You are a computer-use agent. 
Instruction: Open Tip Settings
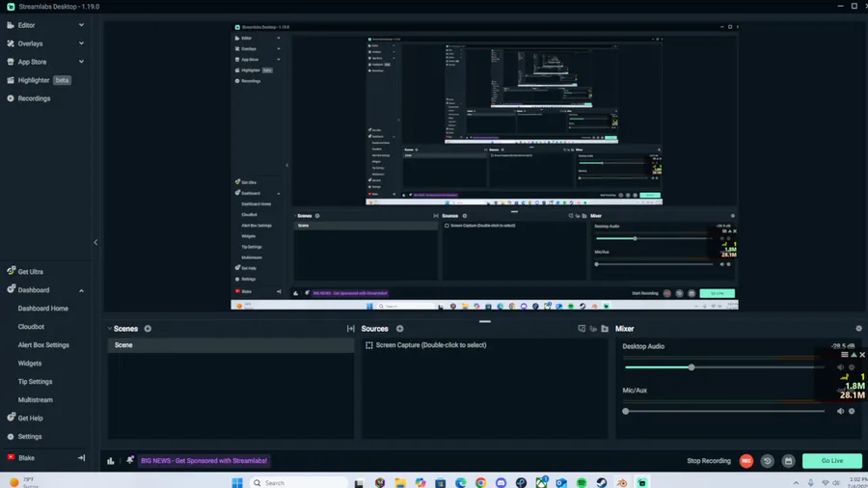click(35, 381)
